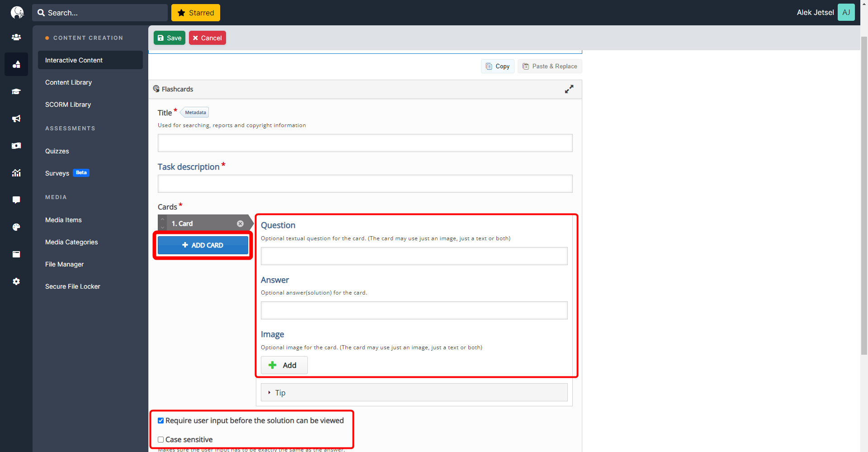Open SCORM Library menu item
The image size is (868, 452).
[x=68, y=105]
